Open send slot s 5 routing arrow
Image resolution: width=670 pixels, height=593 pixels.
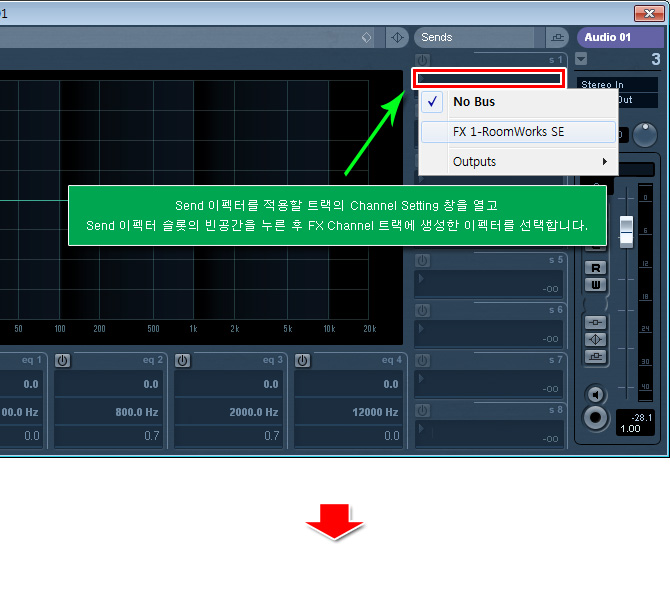pos(421,279)
